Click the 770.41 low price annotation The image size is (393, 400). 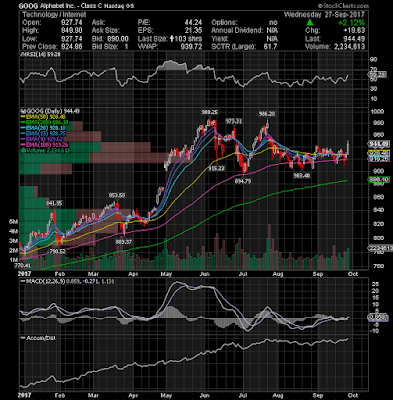[22, 266]
